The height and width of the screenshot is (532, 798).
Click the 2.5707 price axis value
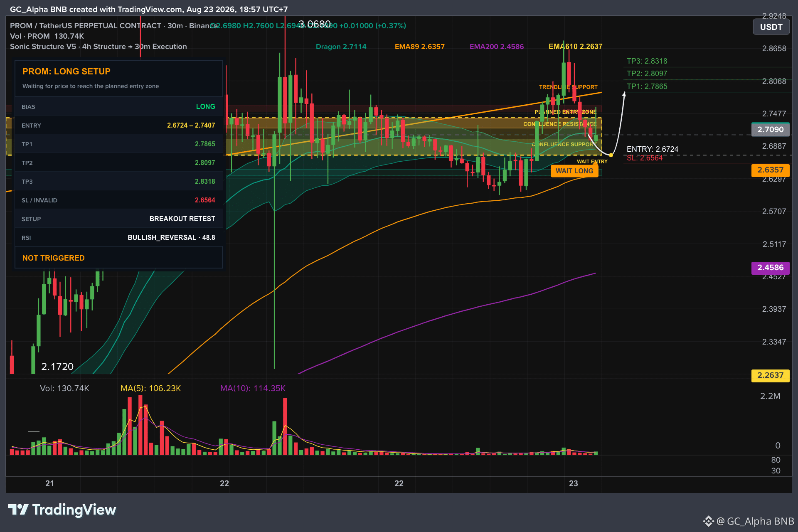pos(774,212)
